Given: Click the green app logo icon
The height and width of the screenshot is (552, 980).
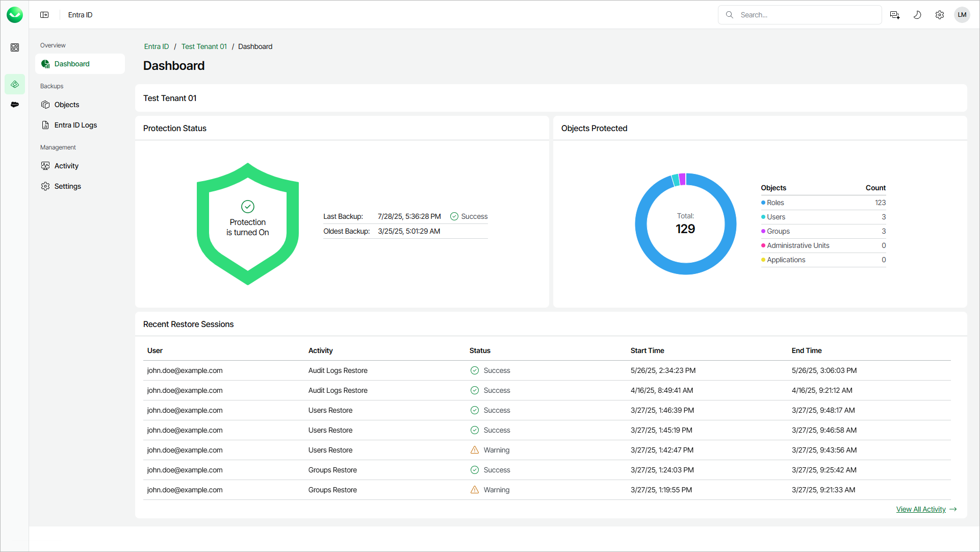Looking at the screenshot, I should (x=15, y=15).
